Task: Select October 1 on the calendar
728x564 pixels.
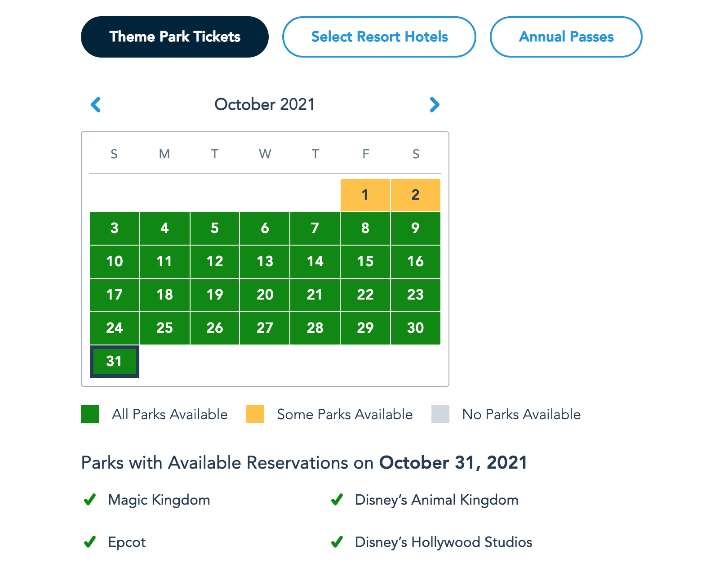Action: click(x=365, y=195)
